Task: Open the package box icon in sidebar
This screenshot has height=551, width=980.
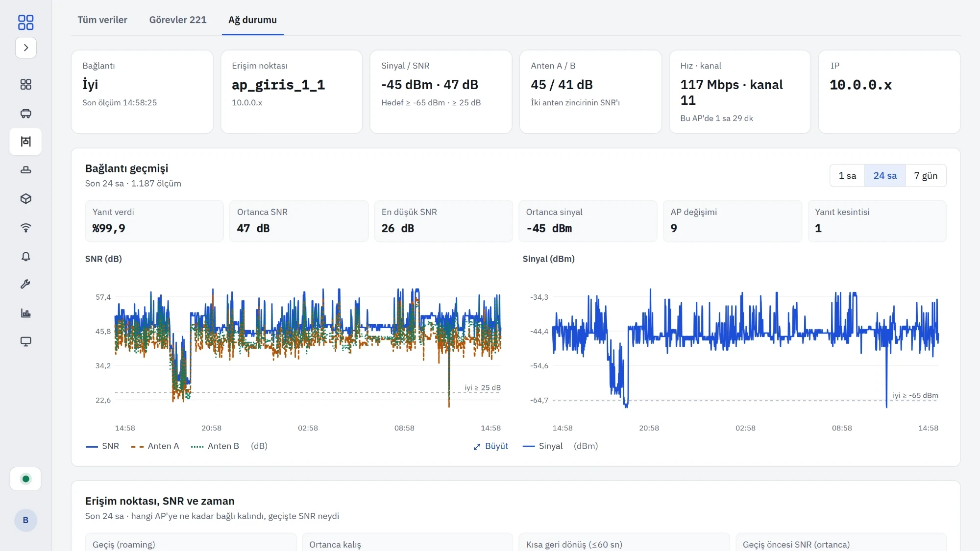Action: click(x=26, y=199)
